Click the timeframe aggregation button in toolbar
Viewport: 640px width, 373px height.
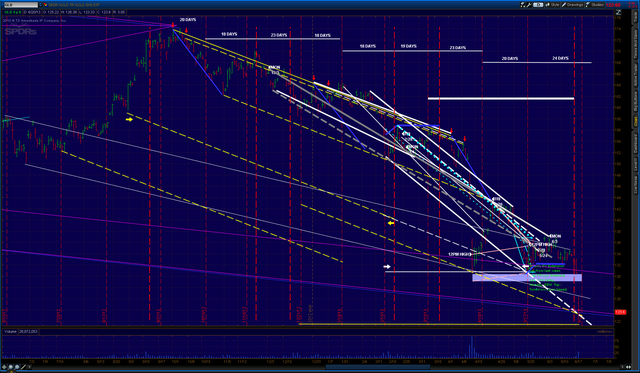click(538, 5)
